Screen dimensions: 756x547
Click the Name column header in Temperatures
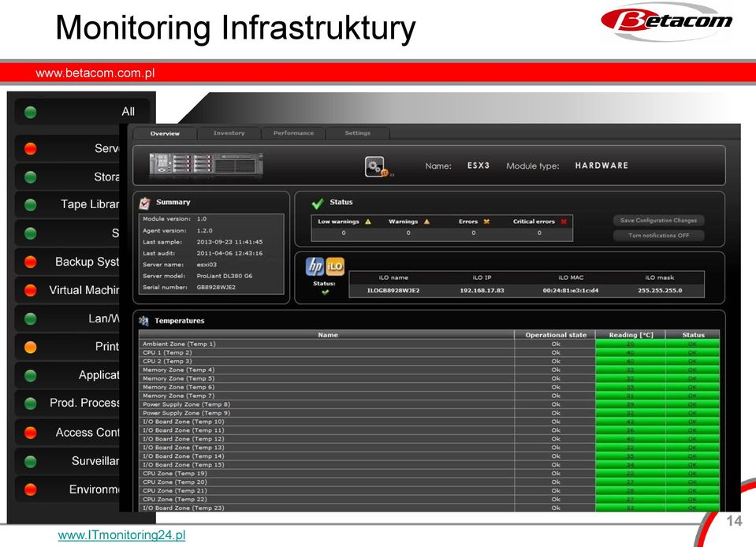[327, 335]
